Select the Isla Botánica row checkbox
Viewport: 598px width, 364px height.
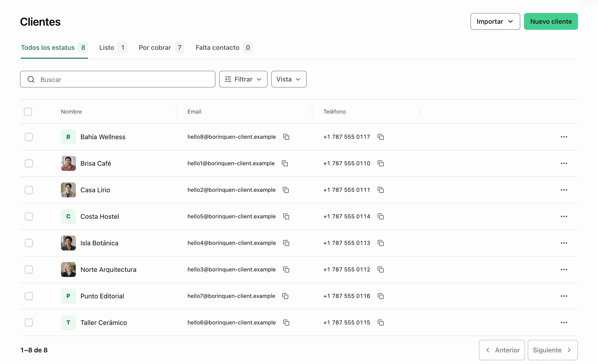[x=29, y=243]
